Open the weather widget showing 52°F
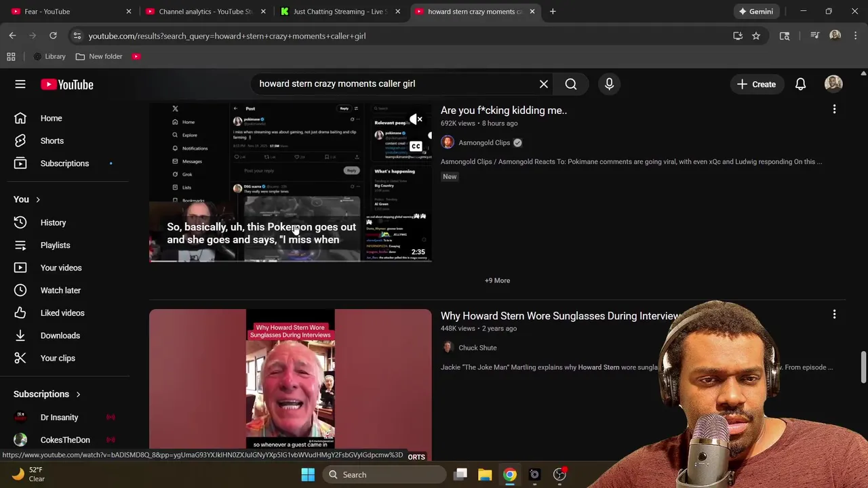Image resolution: width=868 pixels, height=488 pixels. pos(27,474)
